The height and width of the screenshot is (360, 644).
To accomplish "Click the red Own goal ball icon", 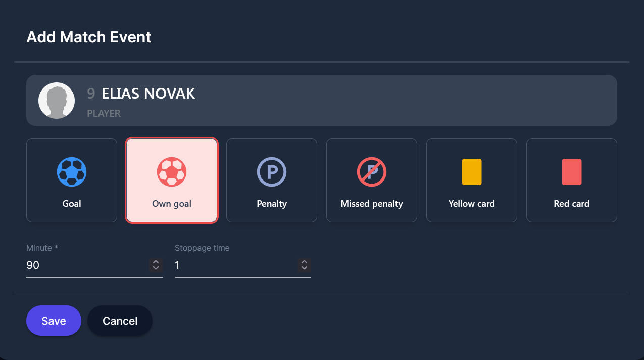I will pyautogui.click(x=172, y=172).
